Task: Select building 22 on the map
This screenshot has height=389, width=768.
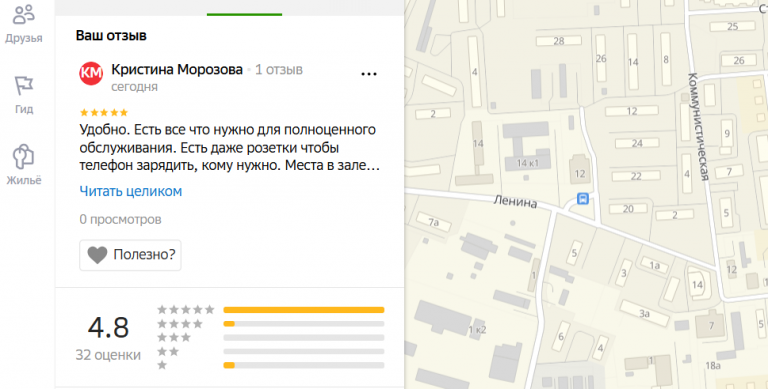Action: pyautogui.click(x=636, y=176)
